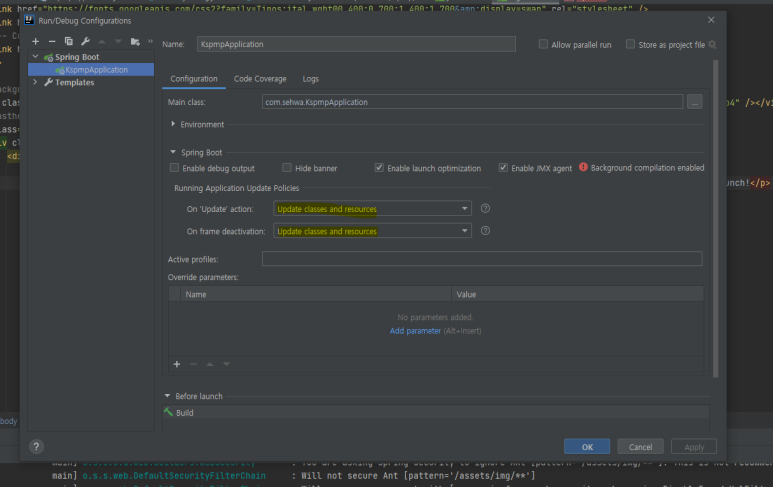Open the Logs tab

pyautogui.click(x=311, y=79)
